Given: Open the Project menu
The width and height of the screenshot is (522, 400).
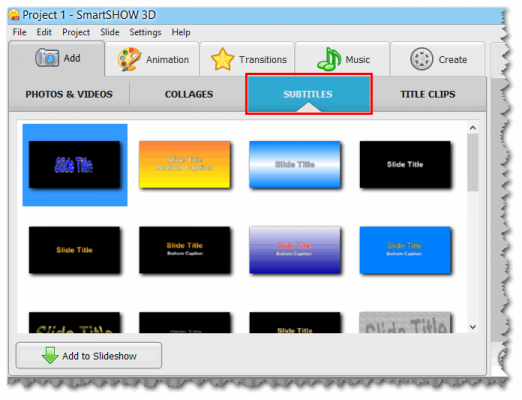Looking at the screenshot, I should coord(76,32).
